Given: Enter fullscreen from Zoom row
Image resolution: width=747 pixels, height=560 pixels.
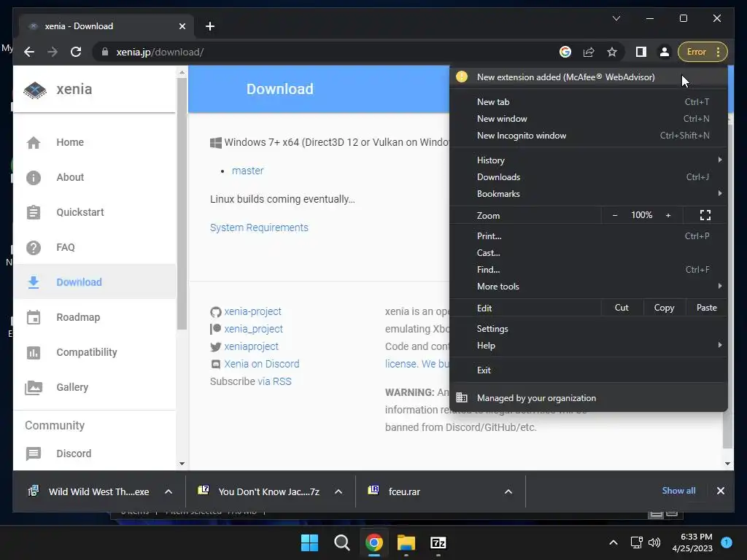Looking at the screenshot, I should (705, 215).
